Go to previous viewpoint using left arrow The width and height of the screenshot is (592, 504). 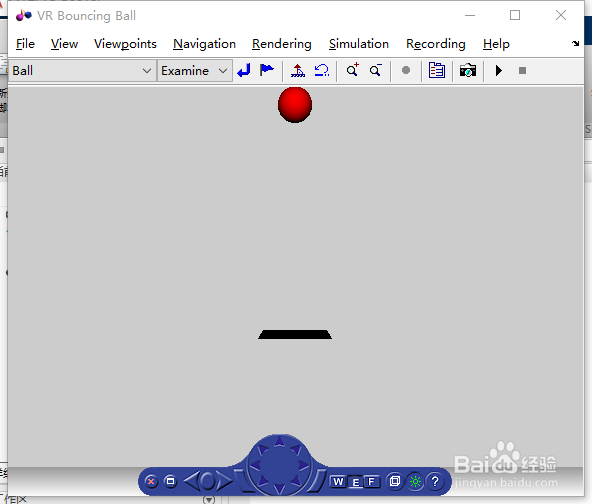click(x=191, y=481)
